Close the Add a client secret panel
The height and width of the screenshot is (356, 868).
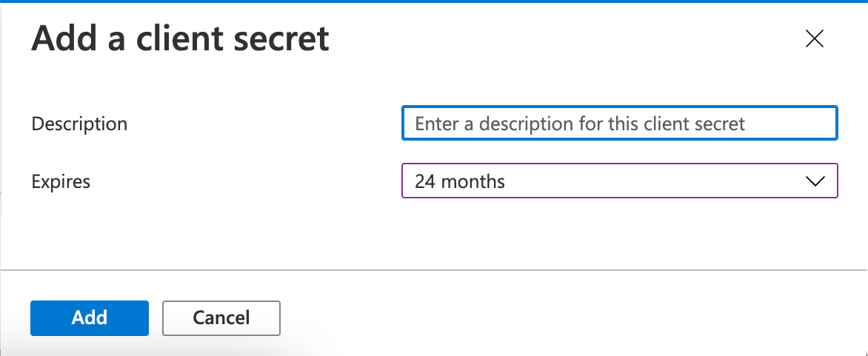click(814, 39)
